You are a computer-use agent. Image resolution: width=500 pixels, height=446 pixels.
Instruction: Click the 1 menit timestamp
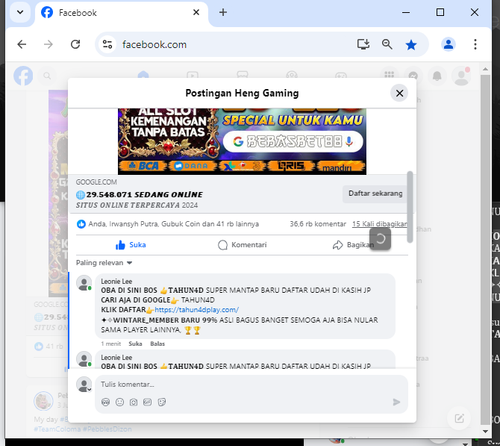point(111,344)
